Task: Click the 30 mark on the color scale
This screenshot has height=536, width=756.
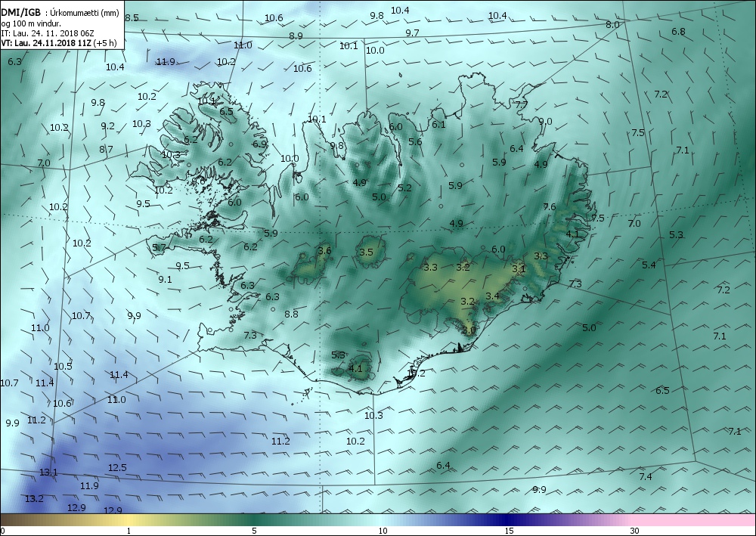Action: pos(635,531)
